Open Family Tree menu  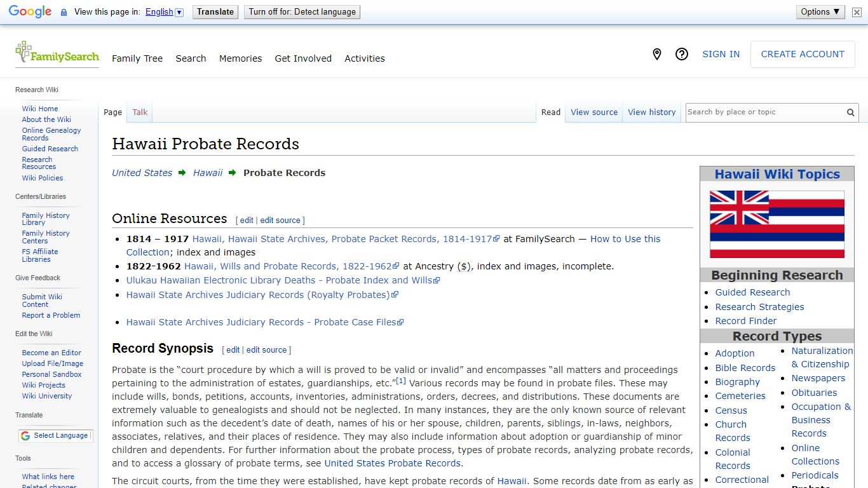[x=137, y=58]
